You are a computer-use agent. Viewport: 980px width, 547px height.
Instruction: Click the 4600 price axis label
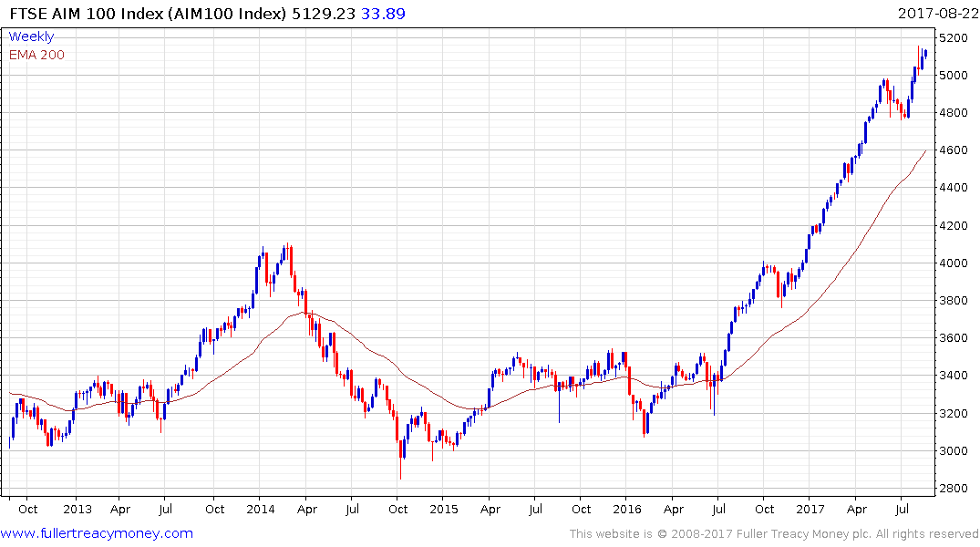click(x=954, y=150)
